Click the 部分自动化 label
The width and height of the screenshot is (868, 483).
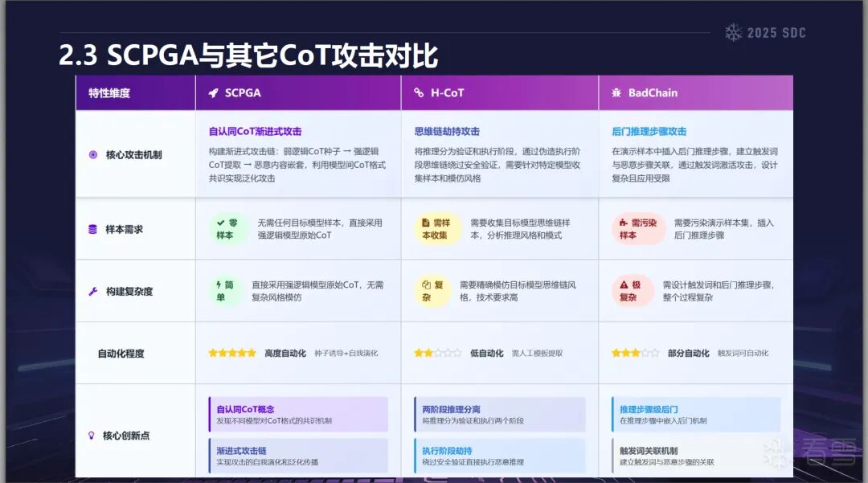click(x=688, y=353)
